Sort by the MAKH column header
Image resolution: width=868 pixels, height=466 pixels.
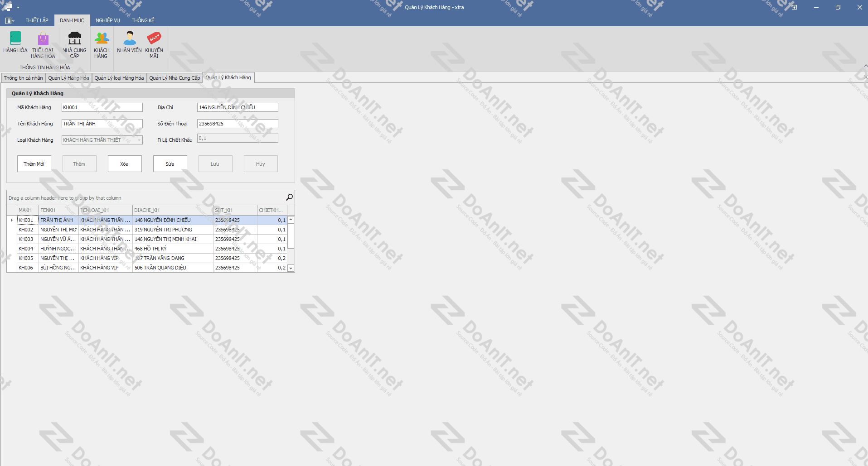[28, 210]
